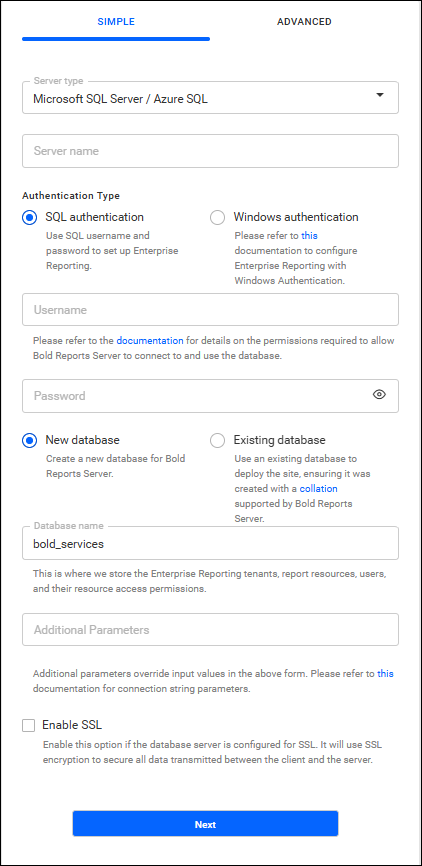Image resolution: width=422 pixels, height=866 pixels.
Task: Open 'this' link for connection string parameters
Action: [x=386, y=674]
